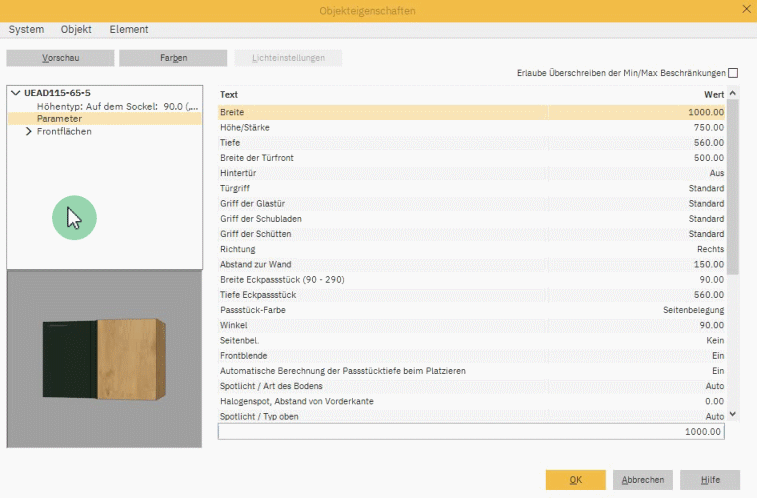This screenshot has height=498, width=757.
Task: Select the Parameter tree item
Action: click(x=59, y=118)
